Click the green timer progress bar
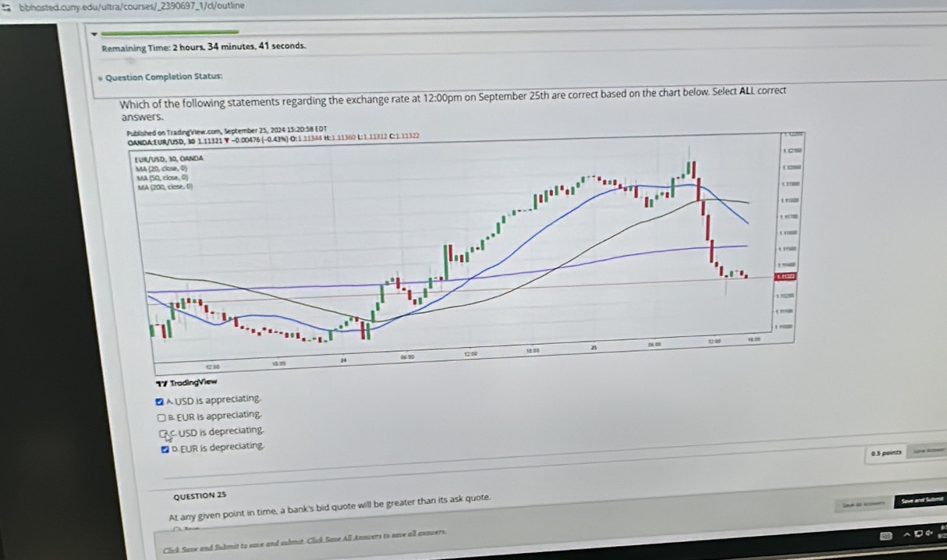947x560 pixels. pos(169,32)
